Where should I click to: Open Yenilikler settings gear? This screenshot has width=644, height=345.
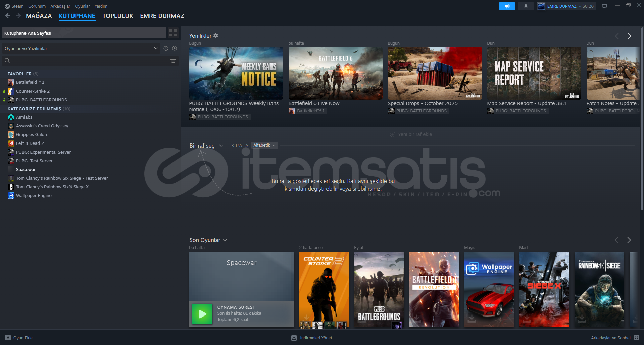coord(216,36)
